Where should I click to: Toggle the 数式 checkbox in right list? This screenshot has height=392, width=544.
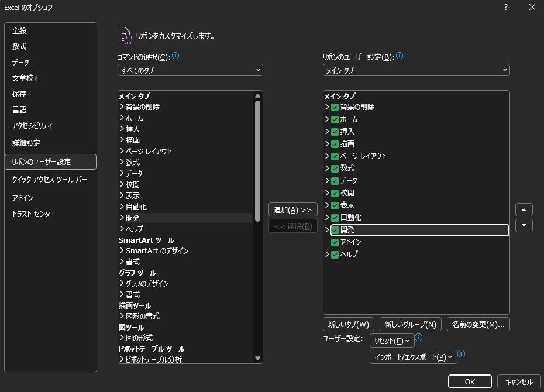[335, 169]
